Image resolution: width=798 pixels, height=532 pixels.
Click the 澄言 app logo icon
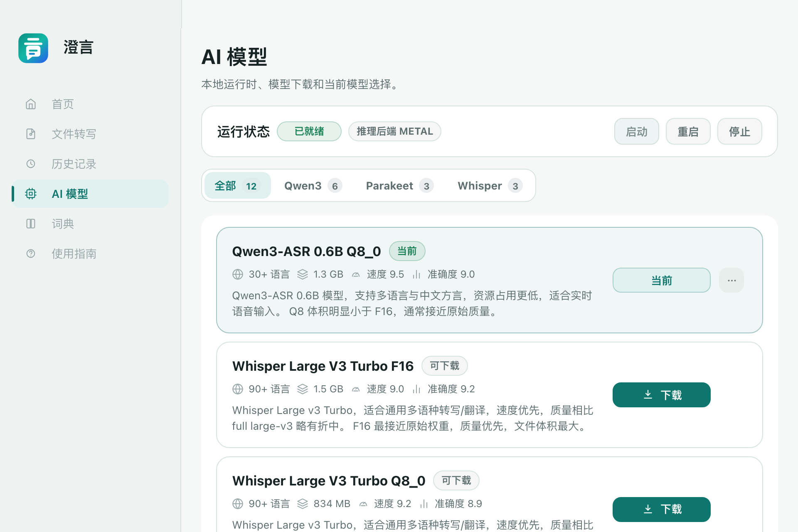coord(33,48)
